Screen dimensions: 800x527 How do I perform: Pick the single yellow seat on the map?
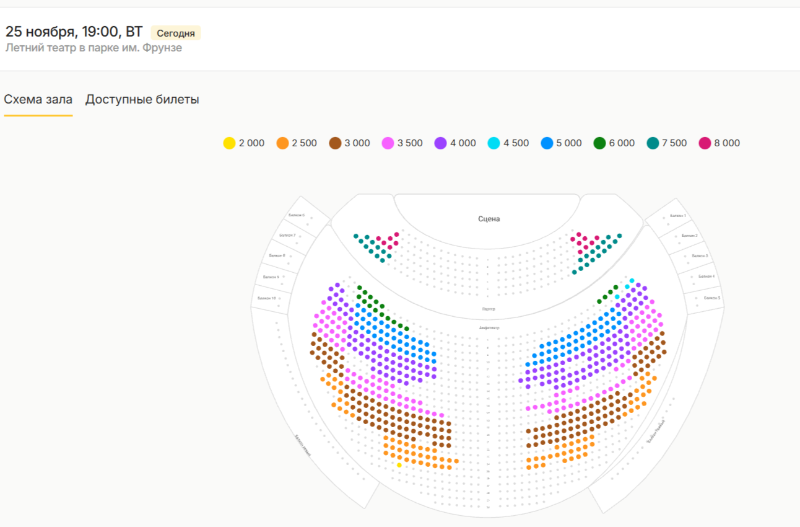tap(398, 465)
